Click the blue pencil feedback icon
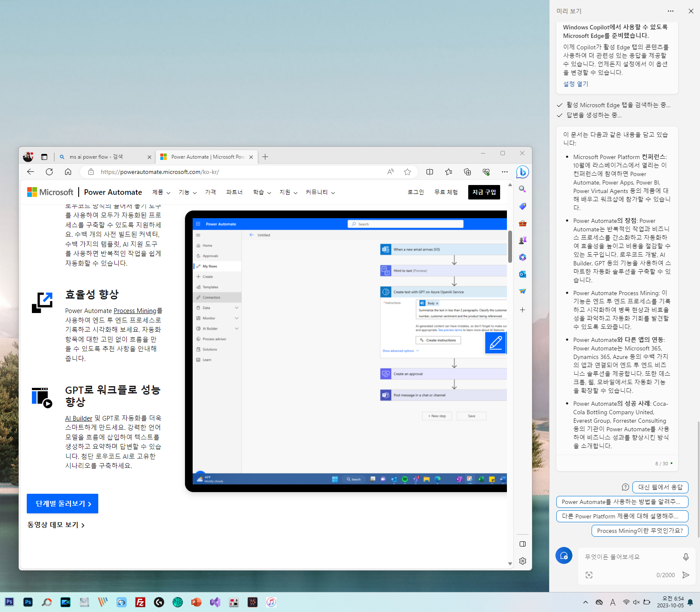 (x=495, y=343)
